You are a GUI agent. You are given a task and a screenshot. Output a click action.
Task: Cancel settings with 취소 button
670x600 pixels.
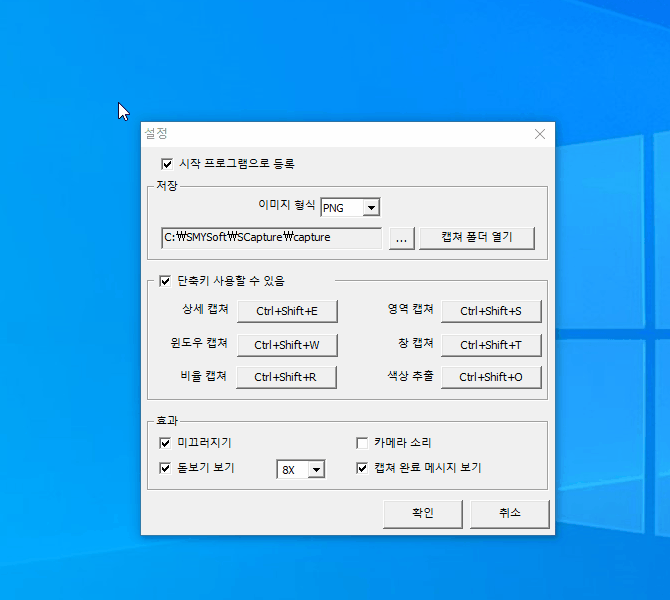click(x=509, y=514)
